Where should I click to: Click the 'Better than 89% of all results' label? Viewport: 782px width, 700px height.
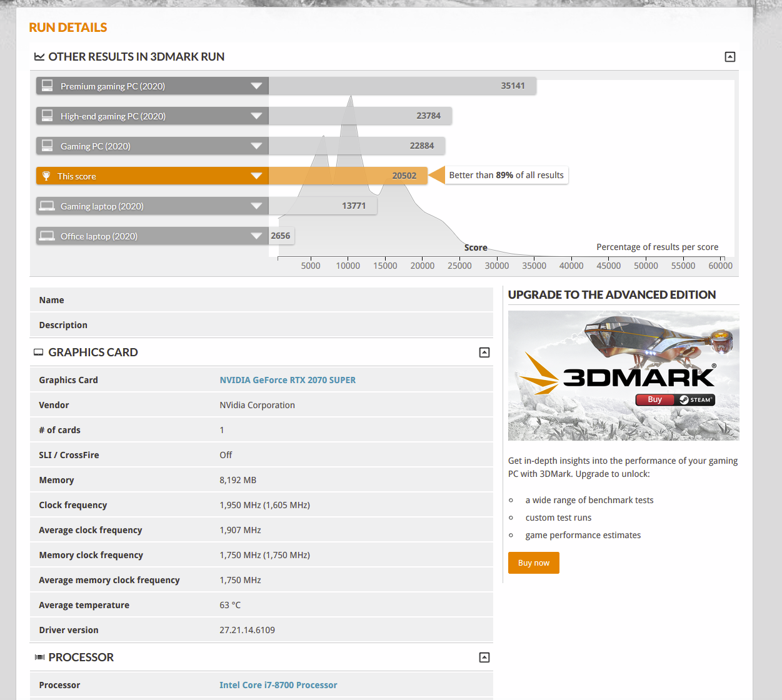tap(506, 175)
